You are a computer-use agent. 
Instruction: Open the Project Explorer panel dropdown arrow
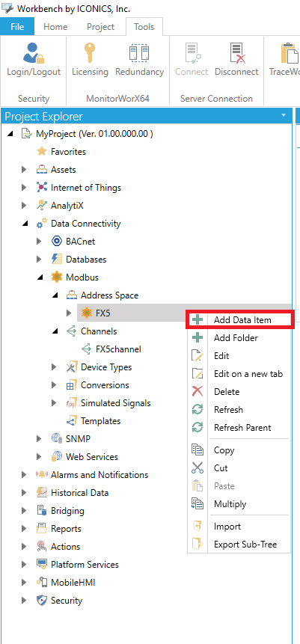coord(283,115)
